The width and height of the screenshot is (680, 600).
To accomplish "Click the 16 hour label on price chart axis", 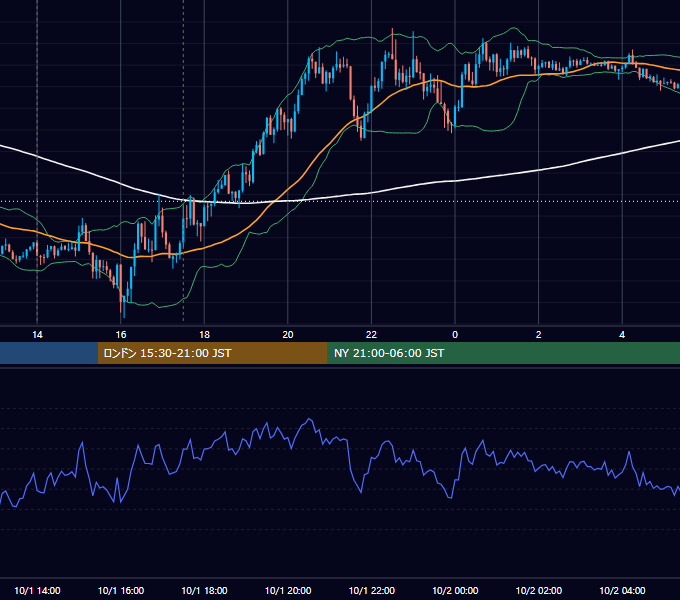I will coord(121,335).
